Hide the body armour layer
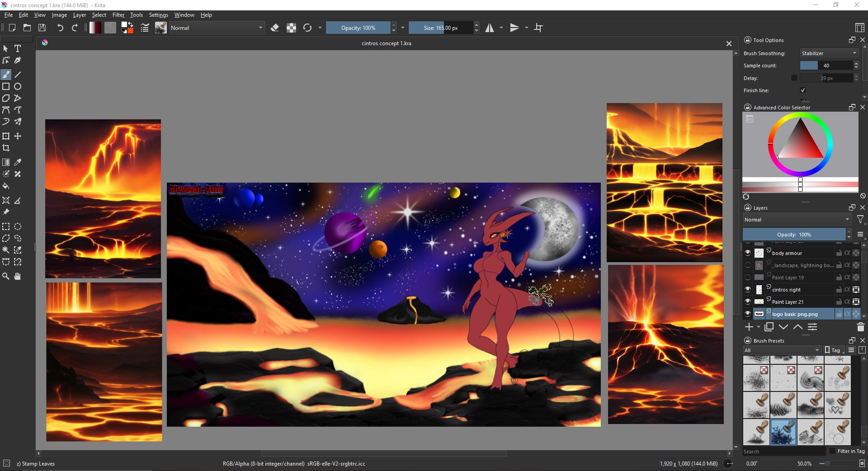This screenshot has height=471, width=868. [x=748, y=253]
